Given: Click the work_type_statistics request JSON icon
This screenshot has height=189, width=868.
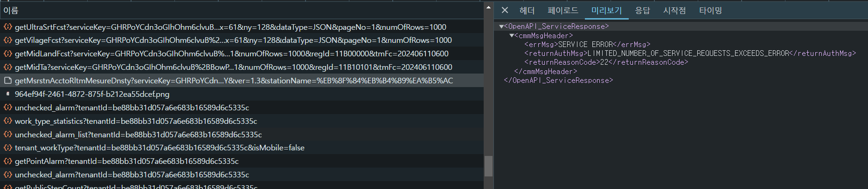Looking at the screenshot, I should 7,121.
